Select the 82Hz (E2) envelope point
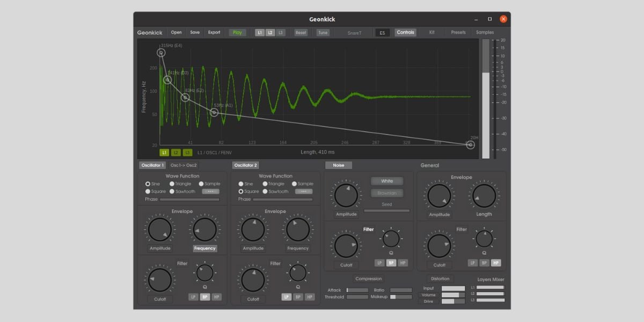The height and width of the screenshot is (322, 644). point(185,98)
